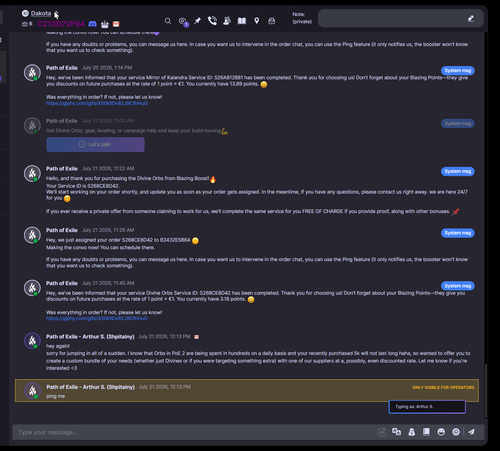This screenshot has height=451, width=500.
Task: Click the robot icon labeled 6
Action: click(27, 24)
